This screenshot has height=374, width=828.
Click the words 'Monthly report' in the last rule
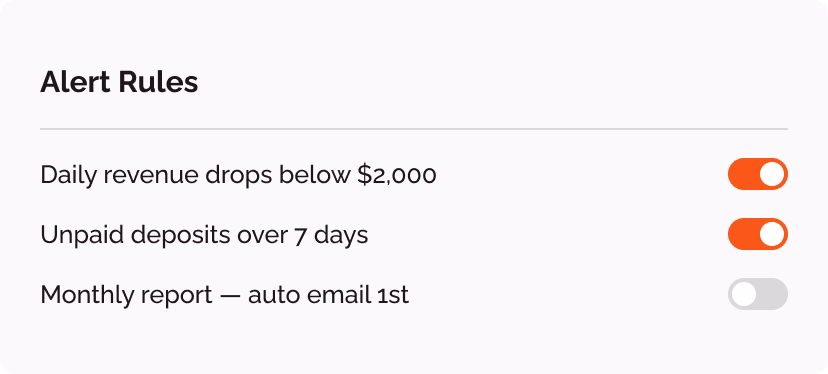[126, 295]
